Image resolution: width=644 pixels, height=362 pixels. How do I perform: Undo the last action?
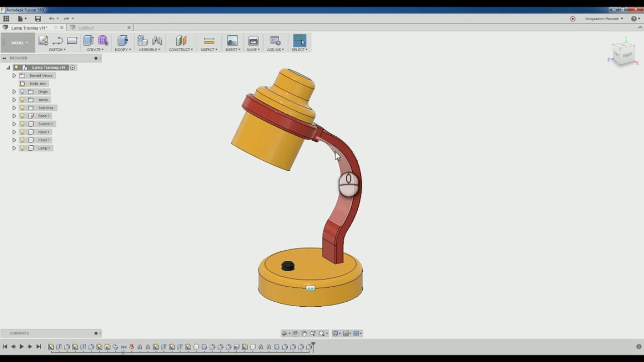tap(51, 19)
